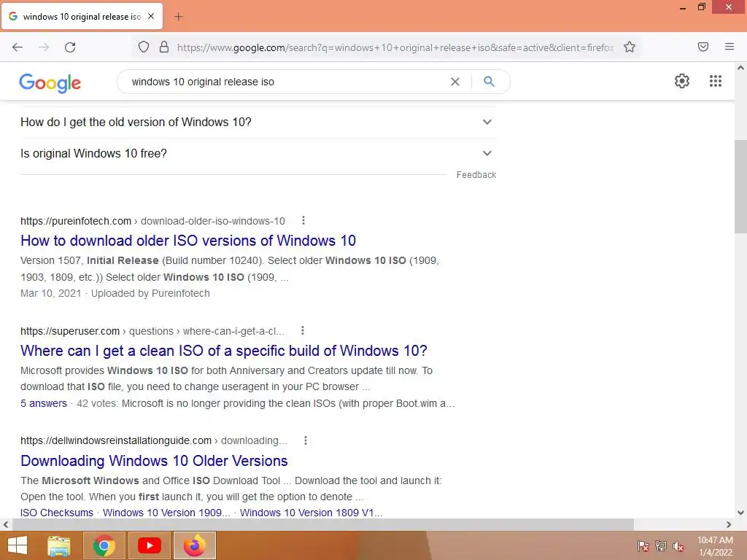Open 'How to download older ISO versions of Windows 10'
The image size is (747, 560).
click(188, 241)
